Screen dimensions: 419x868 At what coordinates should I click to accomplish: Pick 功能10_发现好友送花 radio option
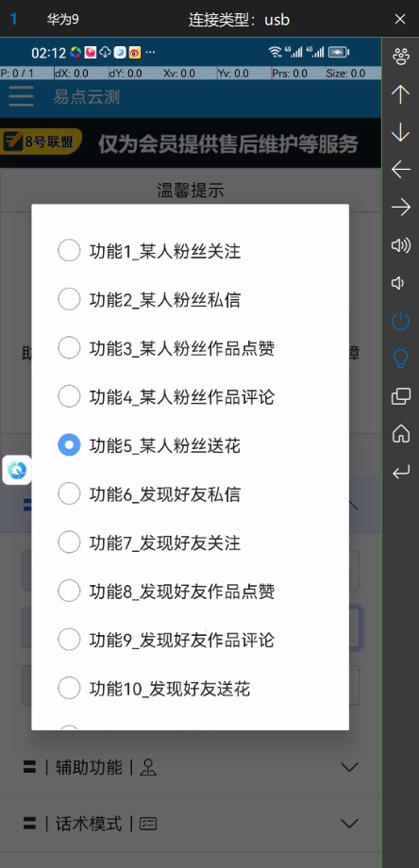pos(154,689)
